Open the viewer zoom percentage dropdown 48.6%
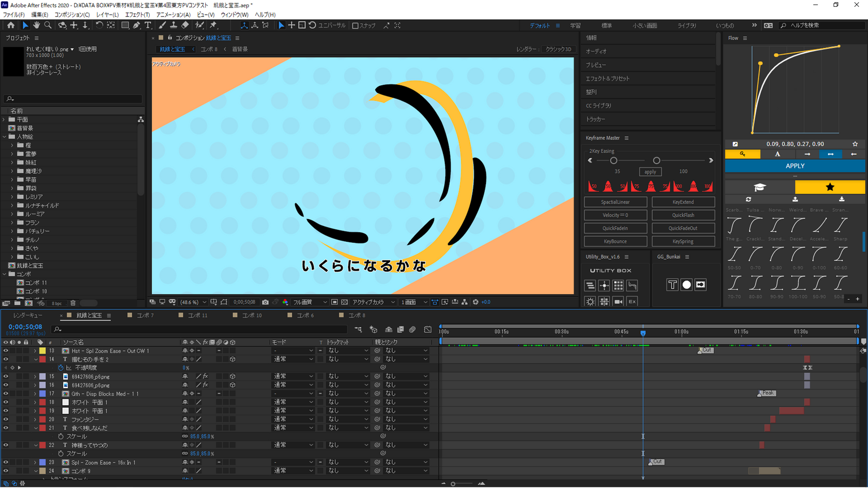 click(193, 302)
